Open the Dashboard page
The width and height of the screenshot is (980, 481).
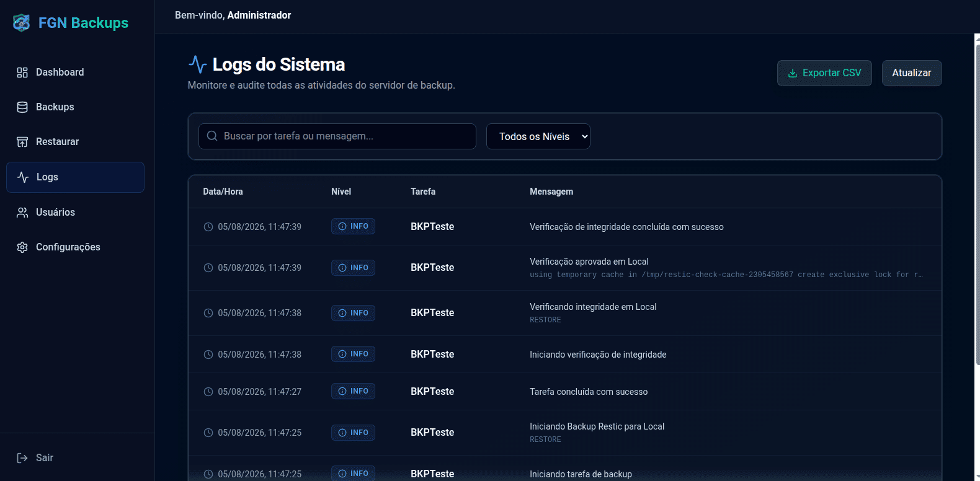tap(75, 73)
